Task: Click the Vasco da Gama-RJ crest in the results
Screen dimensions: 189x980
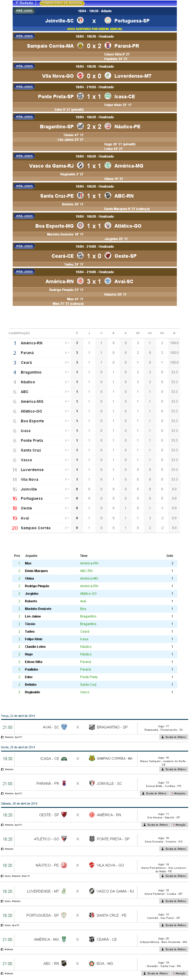Action: click(80, 165)
